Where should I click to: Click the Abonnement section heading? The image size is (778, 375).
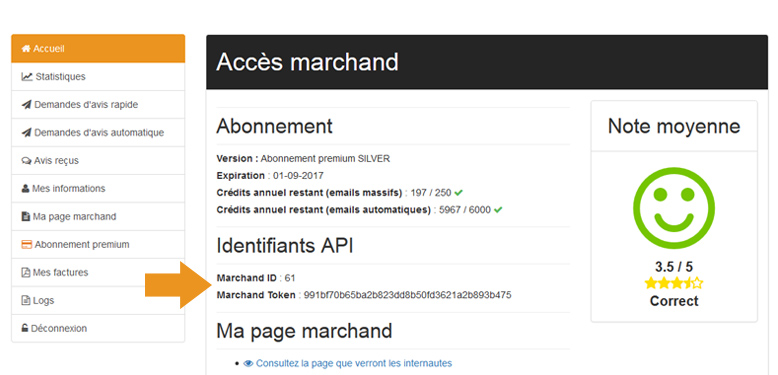(274, 126)
